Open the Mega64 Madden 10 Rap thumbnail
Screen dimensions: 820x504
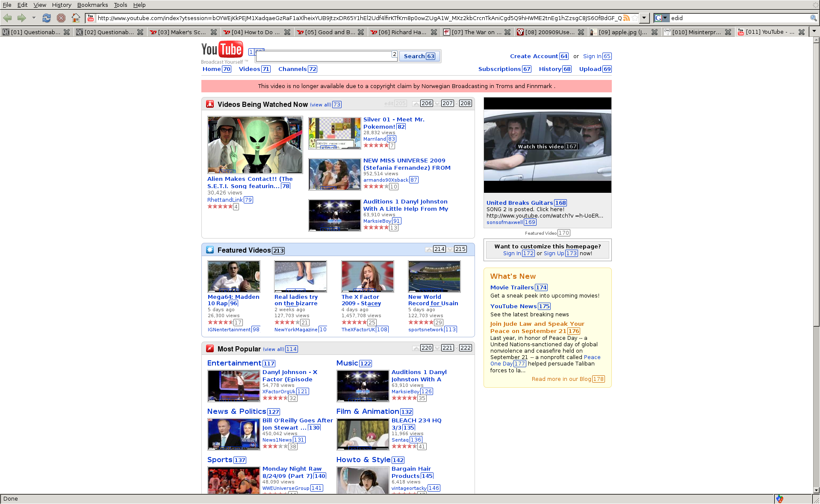click(x=233, y=276)
